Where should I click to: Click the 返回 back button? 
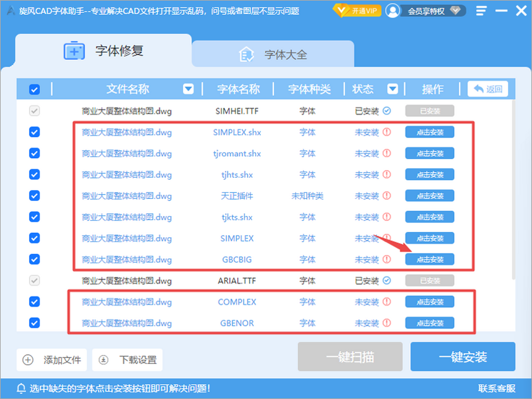click(488, 89)
